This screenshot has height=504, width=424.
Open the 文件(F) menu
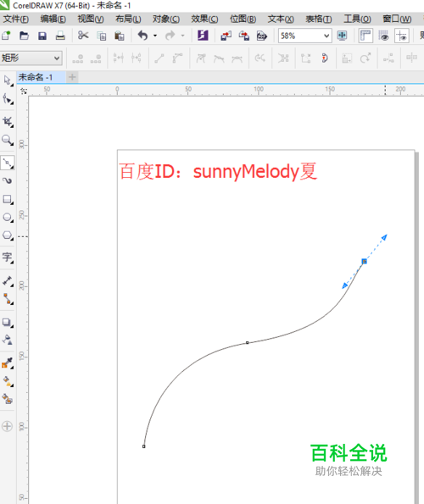point(16,19)
